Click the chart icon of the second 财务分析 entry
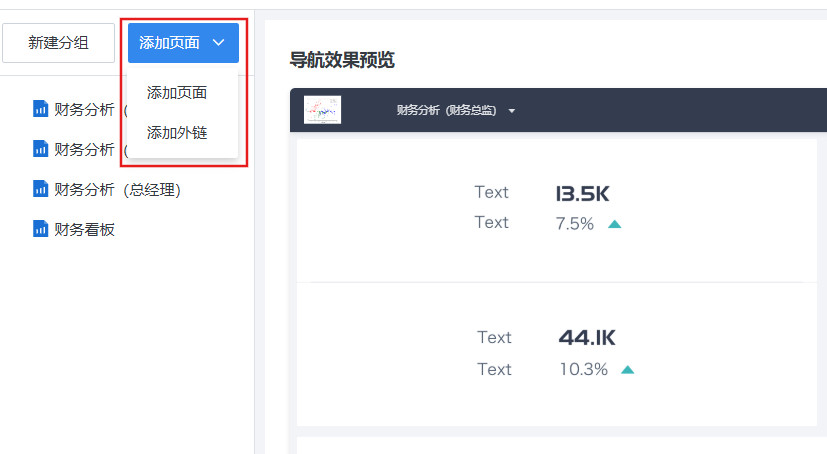 pyautogui.click(x=41, y=149)
